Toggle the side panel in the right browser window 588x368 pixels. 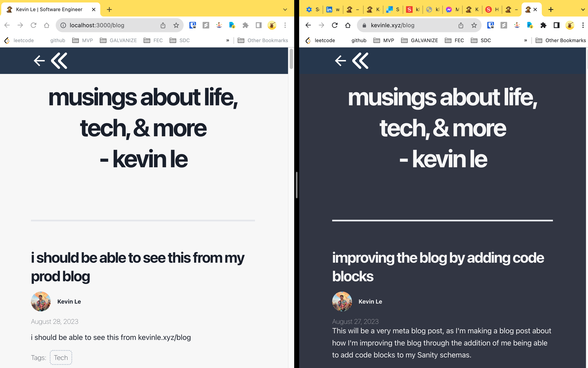click(x=556, y=25)
